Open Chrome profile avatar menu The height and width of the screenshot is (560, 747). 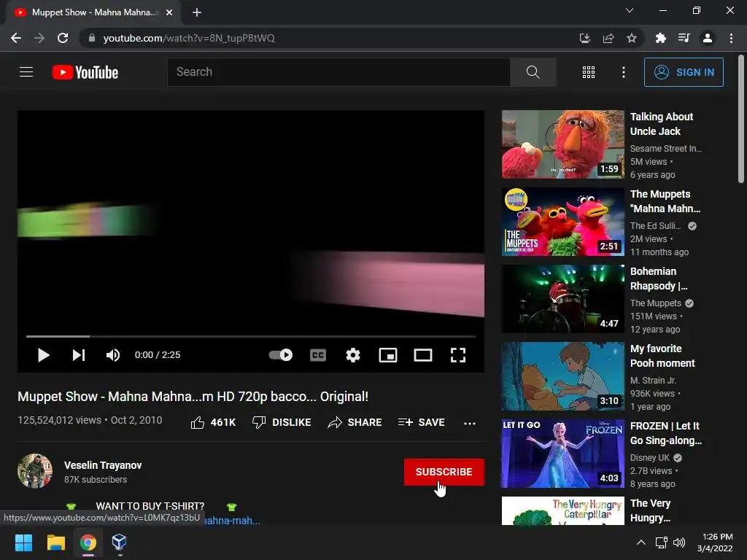tap(708, 38)
